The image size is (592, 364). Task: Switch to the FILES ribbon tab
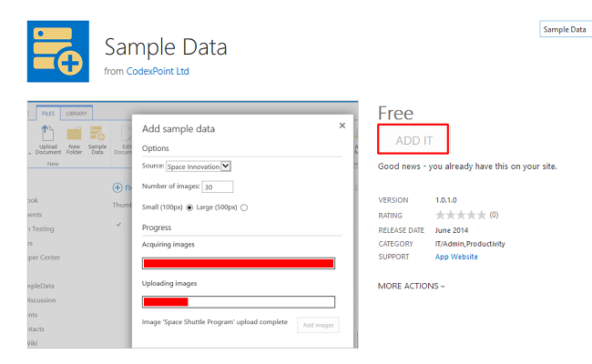pyautogui.click(x=48, y=113)
